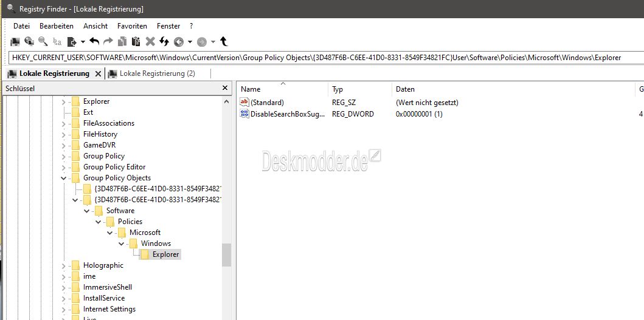Collapse the Policies key chevron
Screen dimensions: 644x320
(x=98, y=222)
